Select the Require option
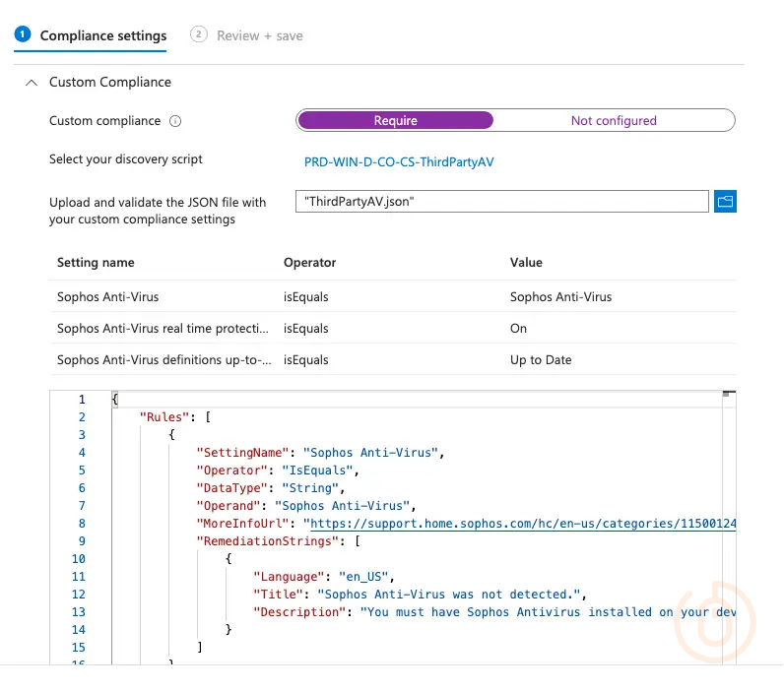This screenshot has width=784, height=691. click(x=395, y=120)
